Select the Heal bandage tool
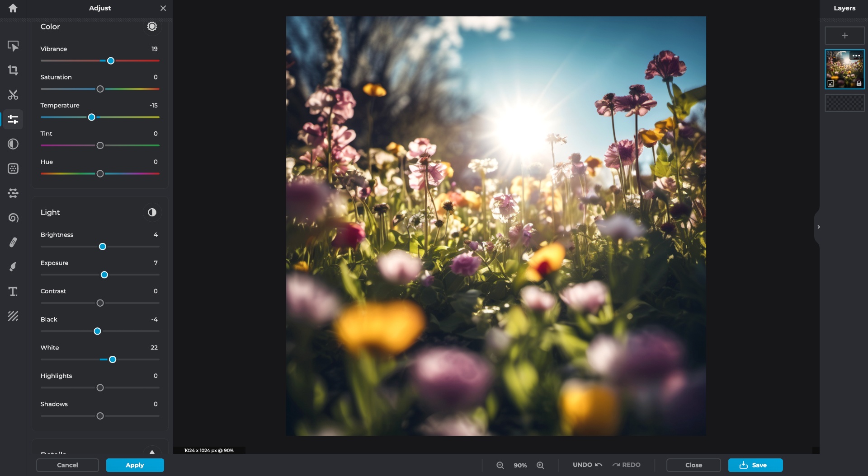Image resolution: width=868 pixels, height=476 pixels. click(13, 243)
